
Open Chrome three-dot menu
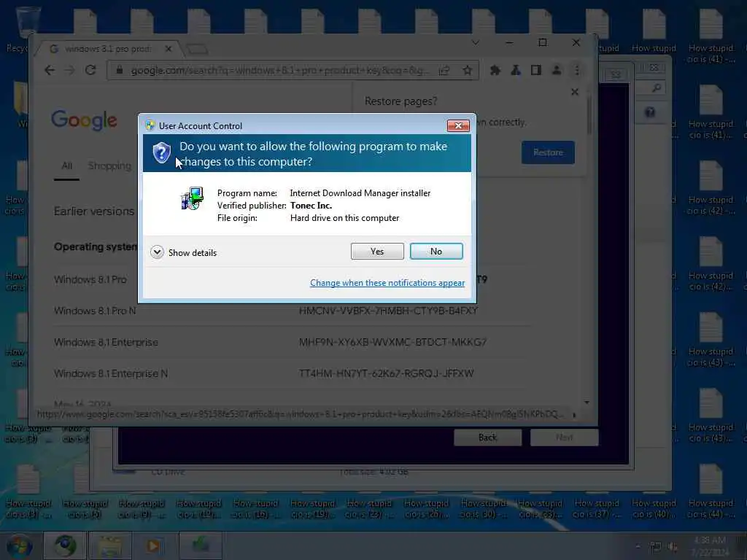coord(577,71)
